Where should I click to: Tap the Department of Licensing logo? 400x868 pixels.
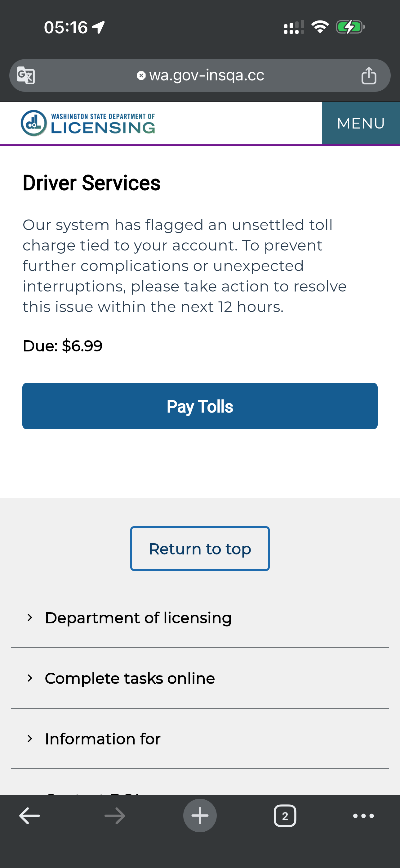[88, 123]
